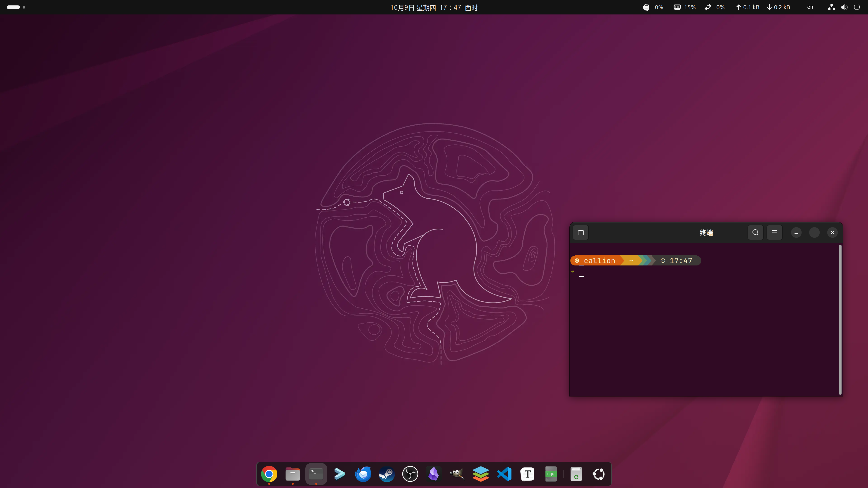Open a new terminal tab
This screenshot has width=868, height=488.
[x=580, y=233]
